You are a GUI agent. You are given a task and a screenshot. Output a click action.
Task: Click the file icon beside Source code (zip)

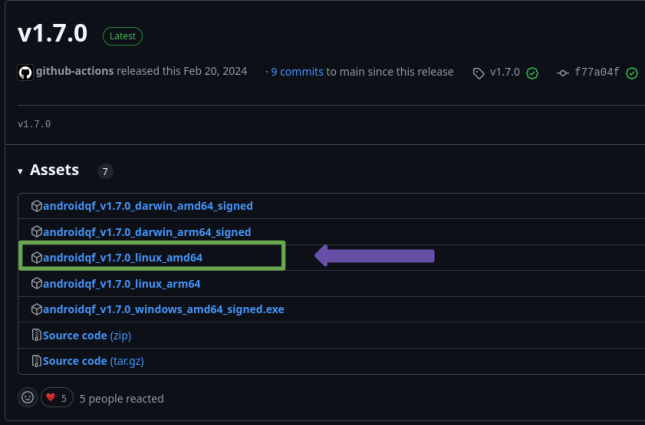(x=37, y=335)
